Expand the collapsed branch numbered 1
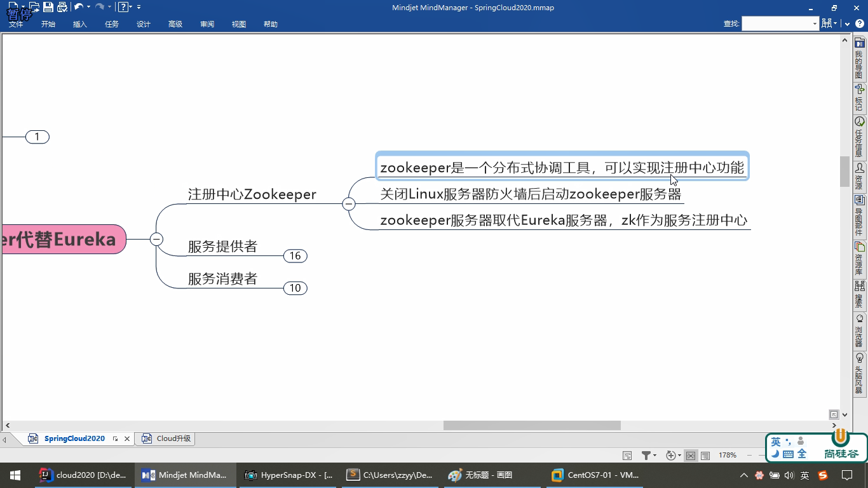Image resolution: width=868 pixels, height=488 pixels. (37, 137)
